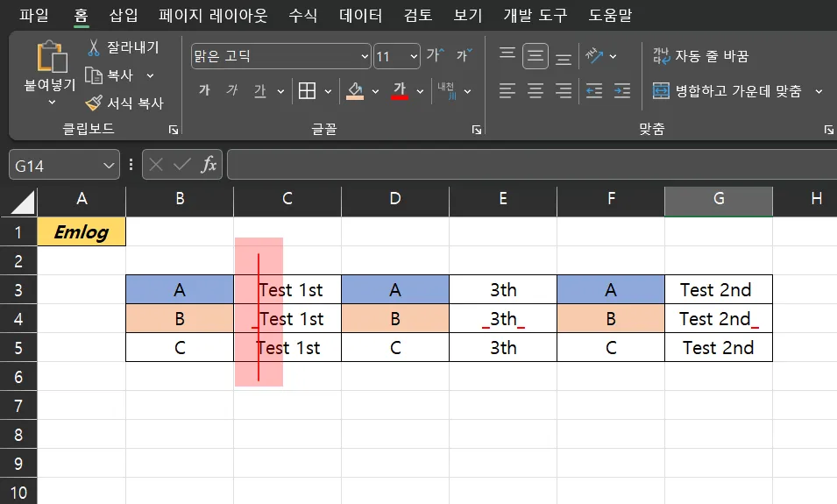Switch to the Data (데이터) tab
837x504 pixels.
(x=361, y=15)
